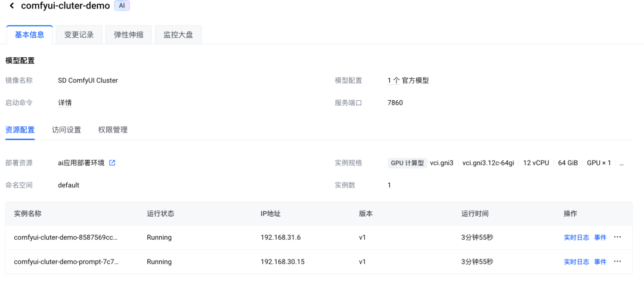View 事件 for 192.168.30.15 instance
The image size is (644, 284).
pyautogui.click(x=600, y=261)
